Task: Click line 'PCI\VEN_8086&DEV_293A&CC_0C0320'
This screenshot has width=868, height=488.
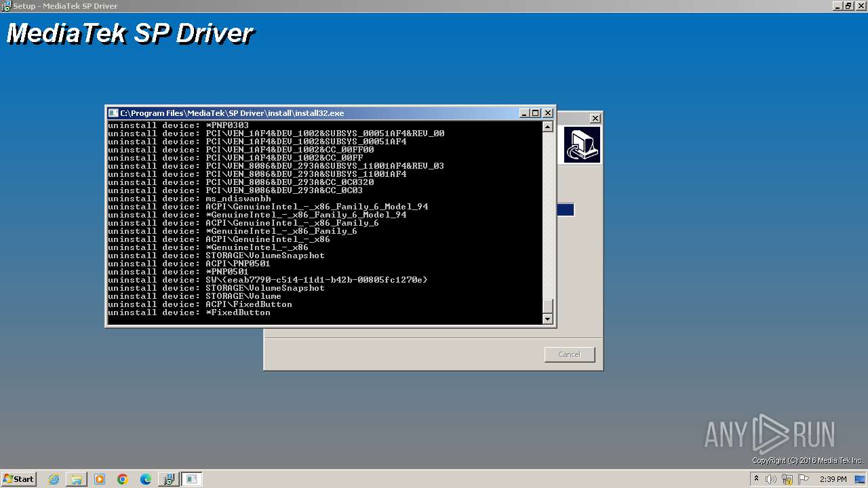Action: click(x=290, y=182)
